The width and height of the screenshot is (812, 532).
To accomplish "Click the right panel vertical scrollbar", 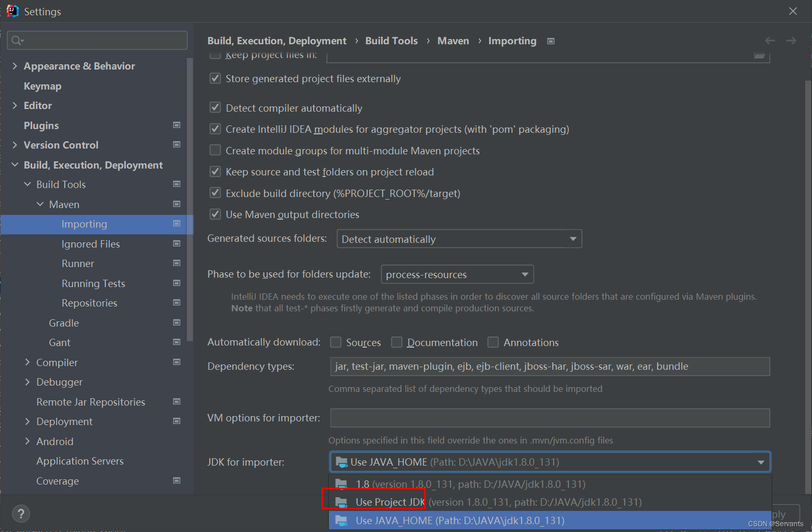I will pos(808,287).
